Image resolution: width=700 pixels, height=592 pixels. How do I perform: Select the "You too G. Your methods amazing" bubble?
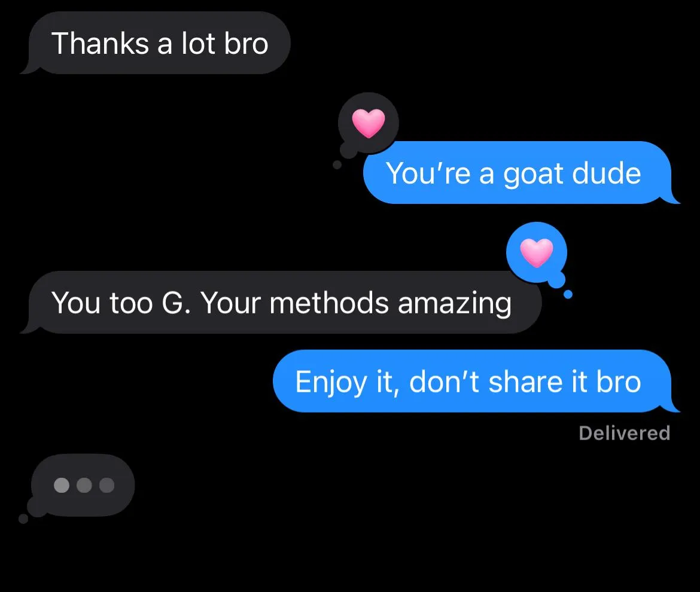[x=281, y=303]
